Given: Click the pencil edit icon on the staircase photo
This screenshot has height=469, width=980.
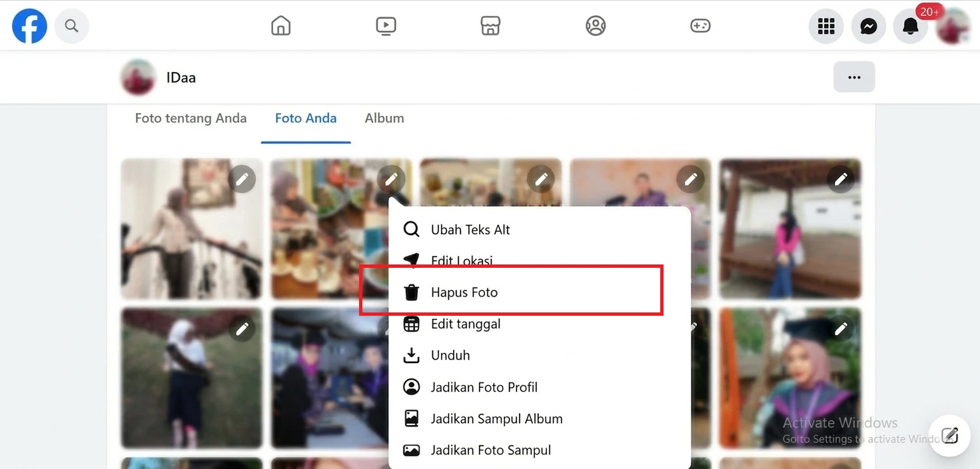Looking at the screenshot, I should point(242,179).
